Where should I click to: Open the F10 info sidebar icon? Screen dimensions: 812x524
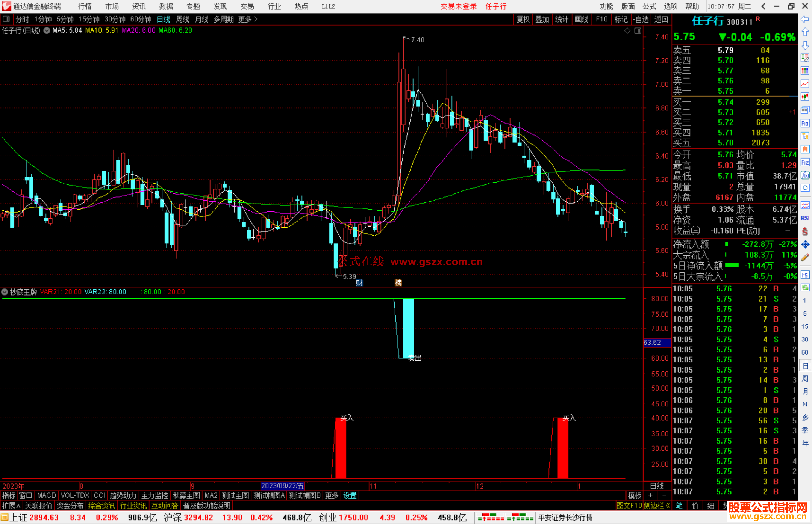pyautogui.click(x=805, y=123)
